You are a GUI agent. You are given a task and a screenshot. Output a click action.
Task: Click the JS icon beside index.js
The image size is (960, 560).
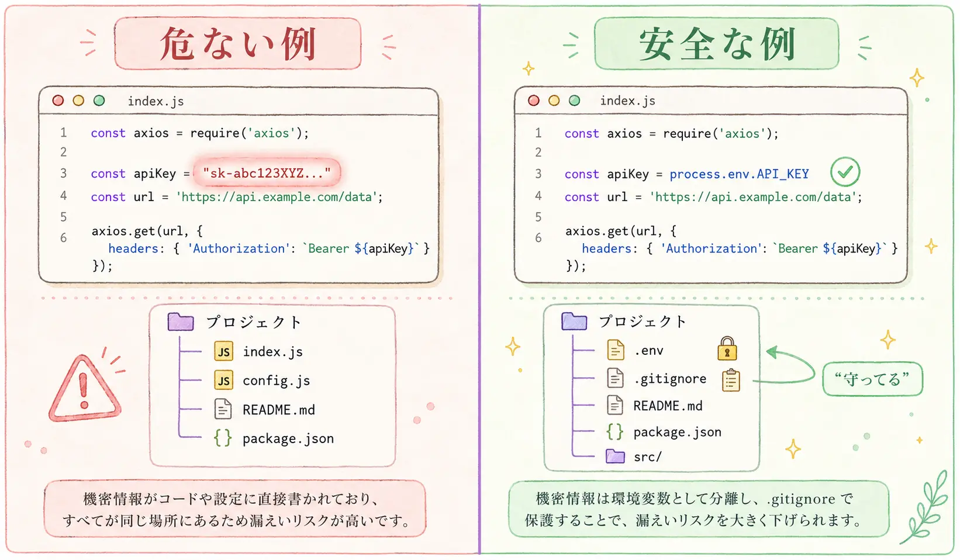pos(223,351)
